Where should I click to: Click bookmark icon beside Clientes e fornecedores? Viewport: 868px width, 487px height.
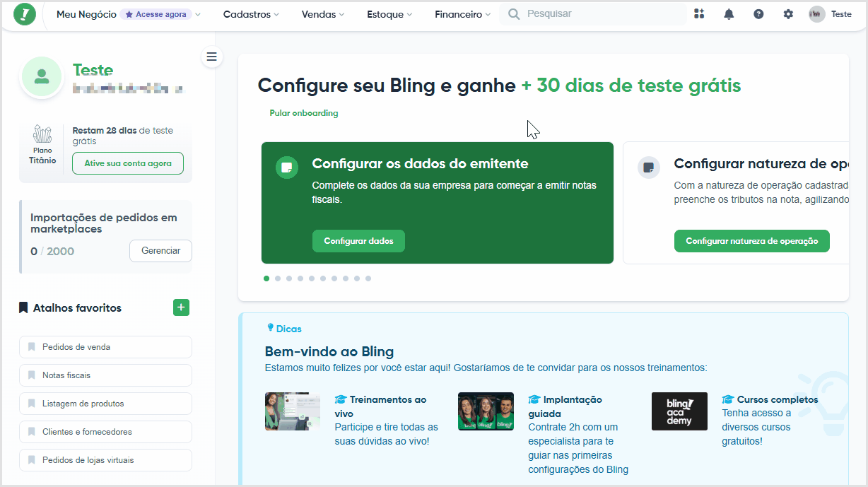[x=31, y=432]
